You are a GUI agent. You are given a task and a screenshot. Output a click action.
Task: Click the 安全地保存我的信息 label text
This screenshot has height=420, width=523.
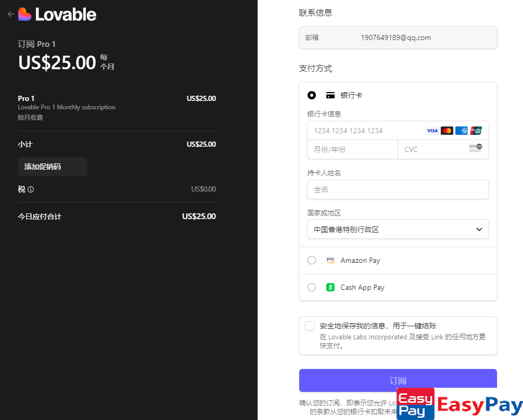tap(378, 326)
